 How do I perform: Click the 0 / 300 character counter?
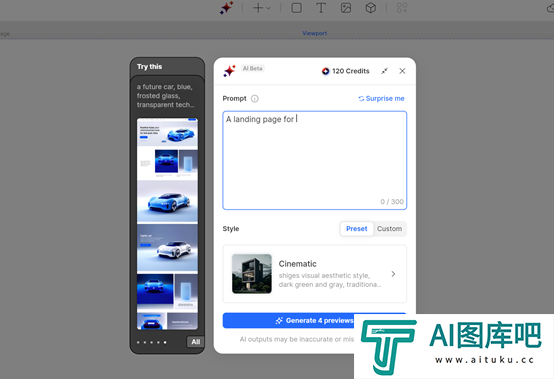[x=392, y=202]
